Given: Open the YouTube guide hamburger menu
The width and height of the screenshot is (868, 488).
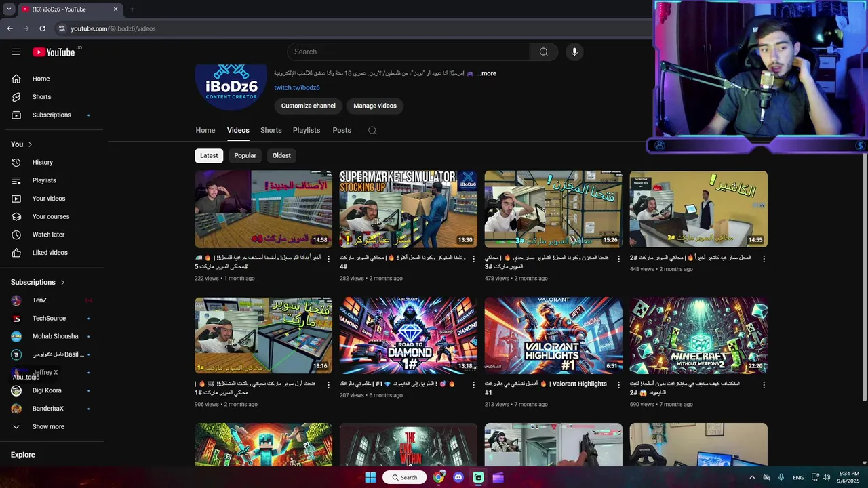Looking at the screenshot, I should pyautogui.click(x=16, y=52).
